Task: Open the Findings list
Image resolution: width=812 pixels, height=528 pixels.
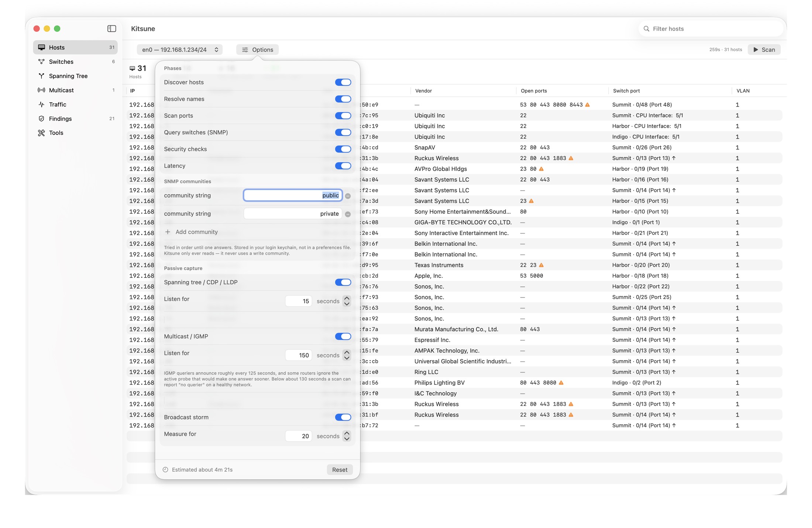Action: click(x=75, y=118)
